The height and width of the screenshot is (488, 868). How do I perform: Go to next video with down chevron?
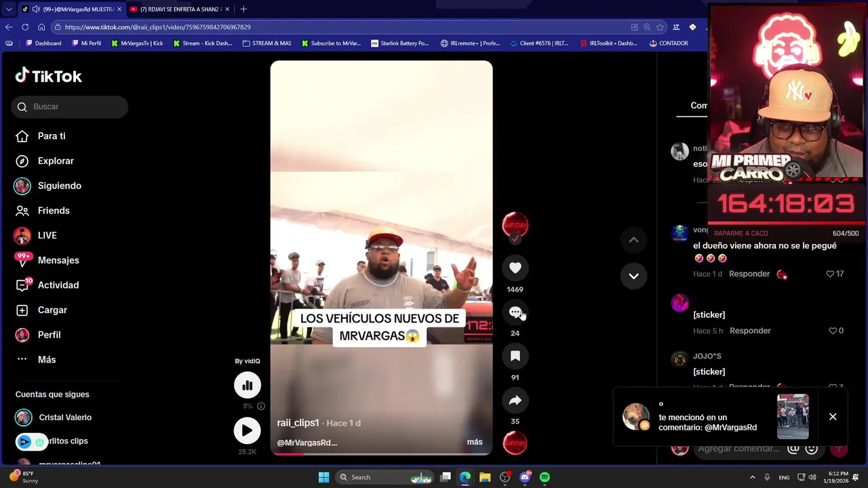click(633, 276)
